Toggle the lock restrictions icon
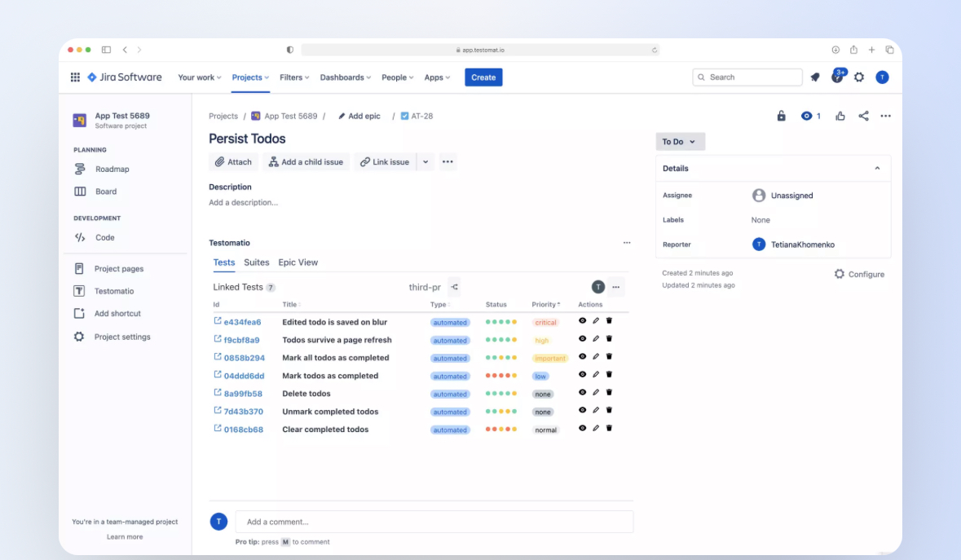Viewport: 961px width, 560px height. pos(780,116)
